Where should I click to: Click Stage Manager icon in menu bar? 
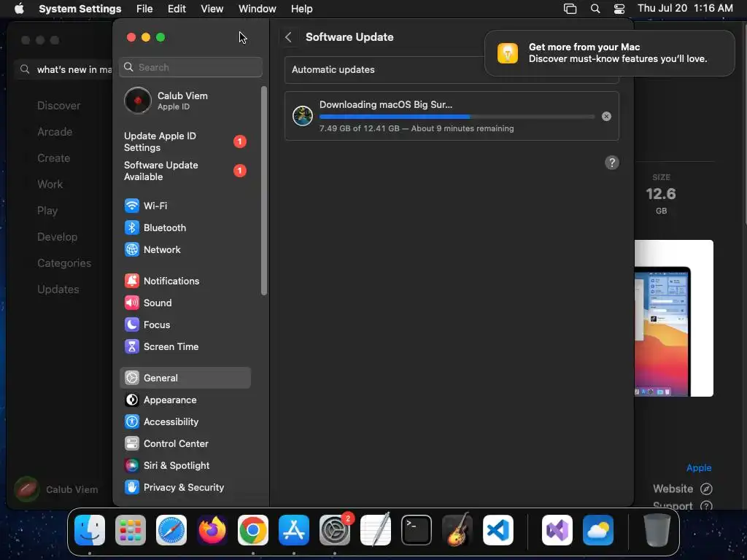(x=570, y=9)
